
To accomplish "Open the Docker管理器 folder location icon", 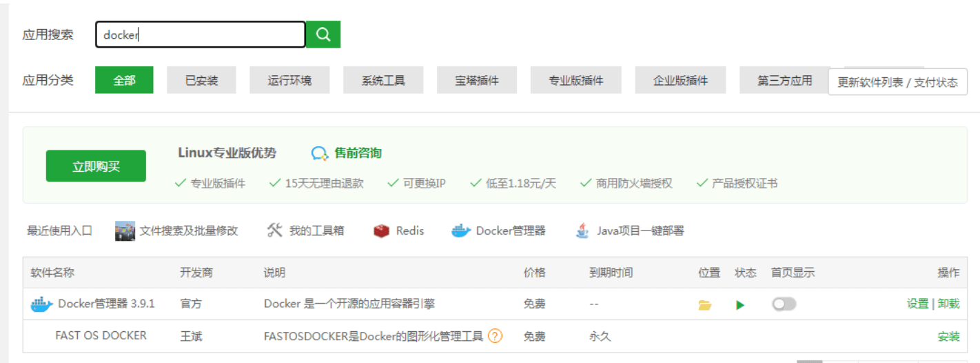I will point(704,305).
